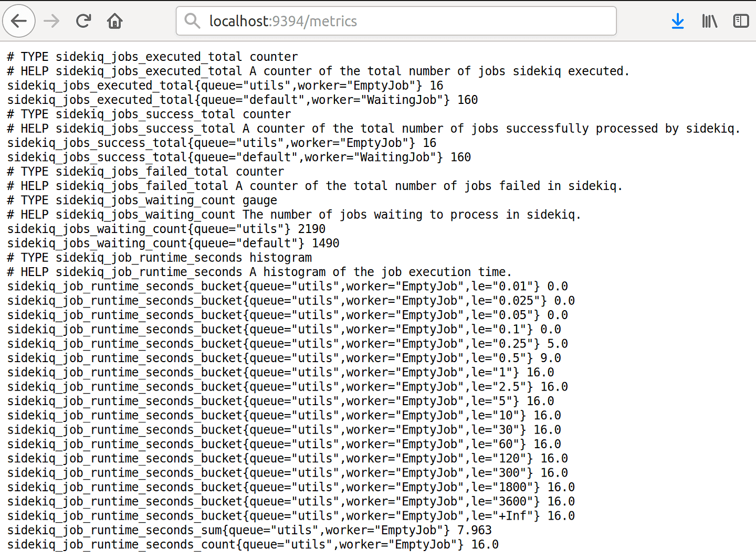The width and height of the screenshot is (756, 560).
Task: Click '# TYPE sidekiq_job_runtime_seconds histogram' line
Action: click(160, 258)
